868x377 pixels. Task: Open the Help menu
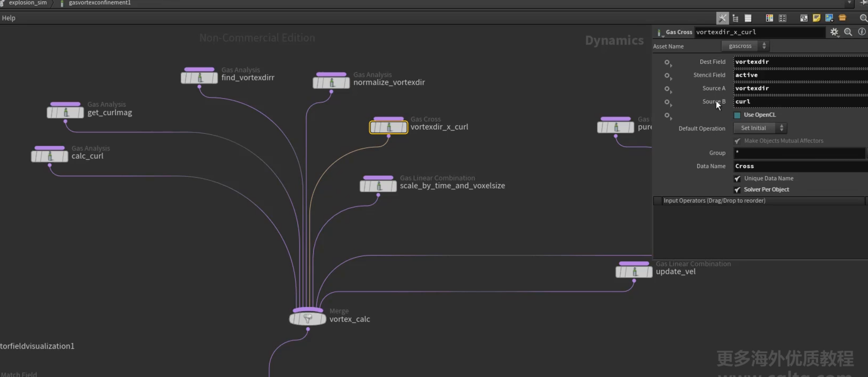pos(9,18)
